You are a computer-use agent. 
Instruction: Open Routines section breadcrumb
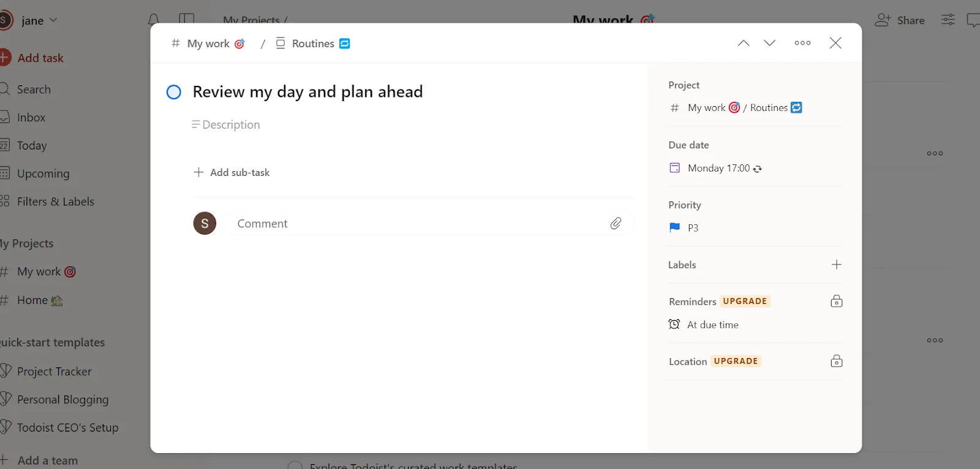pos(313,44)
